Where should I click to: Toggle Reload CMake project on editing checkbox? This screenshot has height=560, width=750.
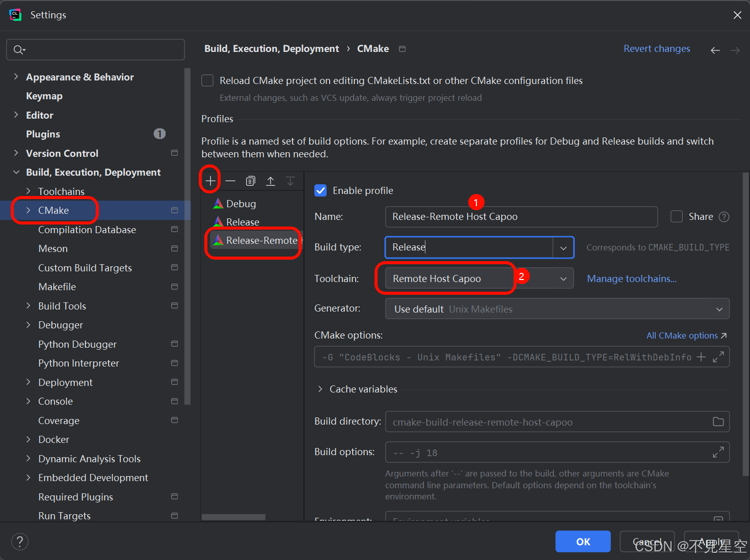point(207,80)
